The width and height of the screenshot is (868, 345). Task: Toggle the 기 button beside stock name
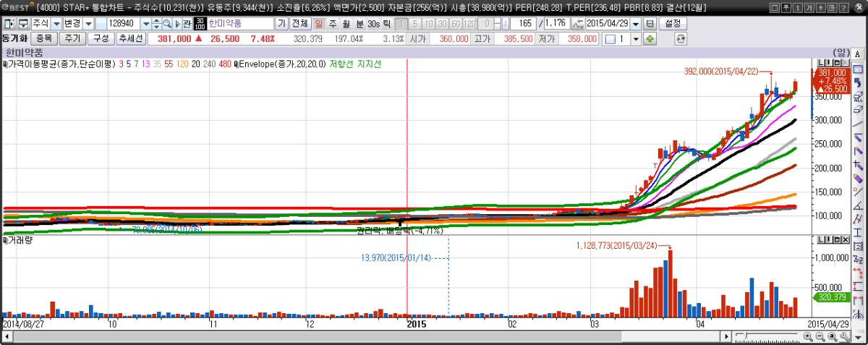point(282,24)
